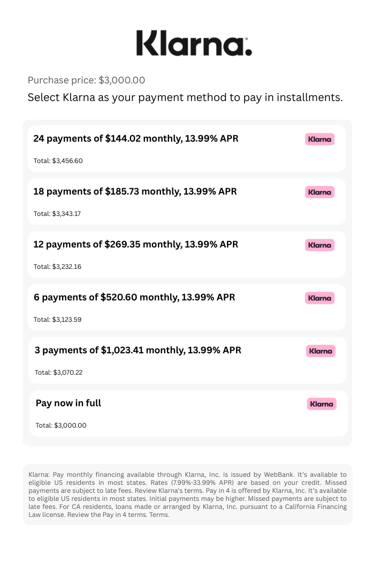This screenshot has width=374, height=588.
Task: Click Klarna badge on 12 payments option
Action: 319,245
